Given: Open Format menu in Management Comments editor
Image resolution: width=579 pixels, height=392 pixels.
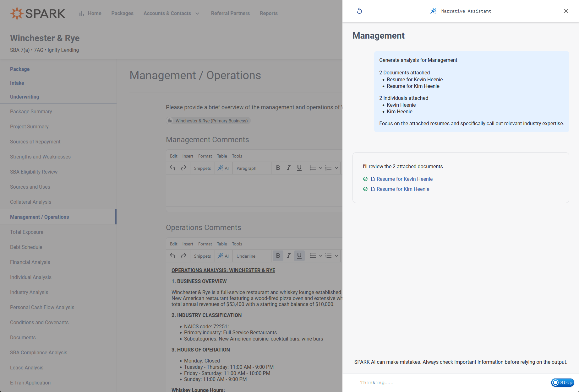Looking at the screenshot, I should pos(205,156).
